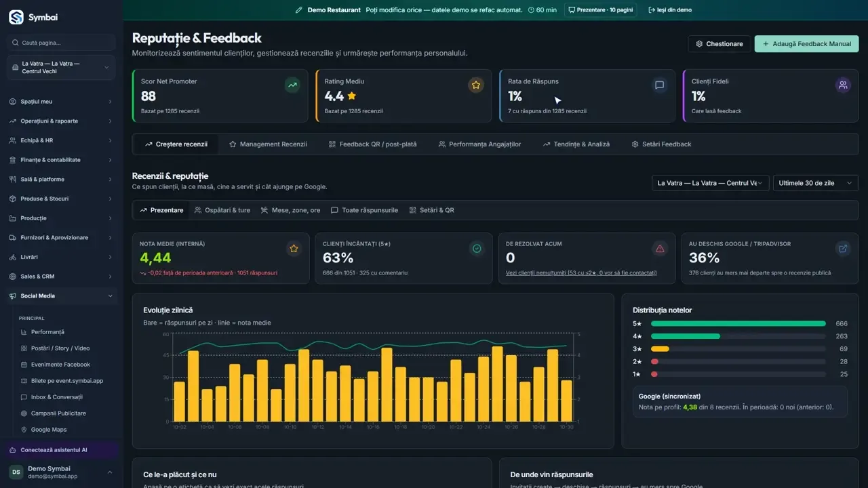
Task: Click the Rating Mediu star badge icon
Action: tap(476, 85)
